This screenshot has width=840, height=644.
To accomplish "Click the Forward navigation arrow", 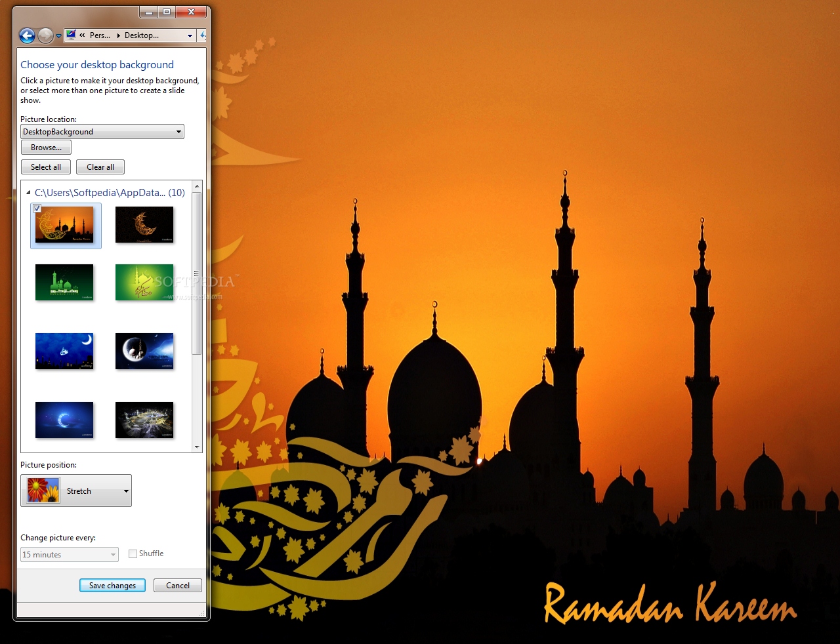I will tap(45, 35).
